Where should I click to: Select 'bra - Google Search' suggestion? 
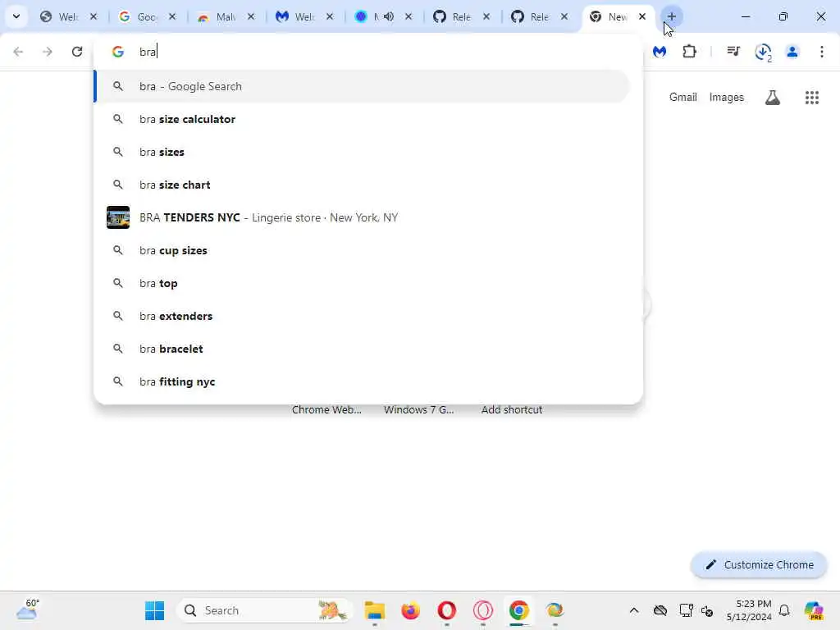[363, 86]
